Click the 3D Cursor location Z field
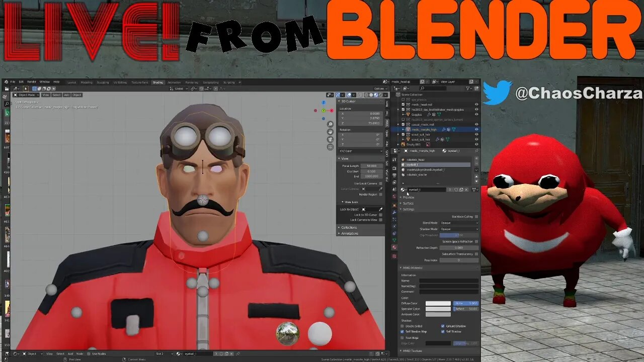Image resolution: width=644 pixels, height=362 pixels. click(x=361, y=123)
